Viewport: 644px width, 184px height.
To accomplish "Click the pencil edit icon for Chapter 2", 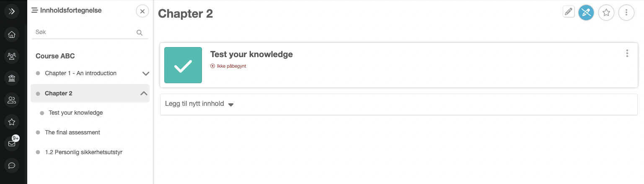I will click(x=568, y=12).
